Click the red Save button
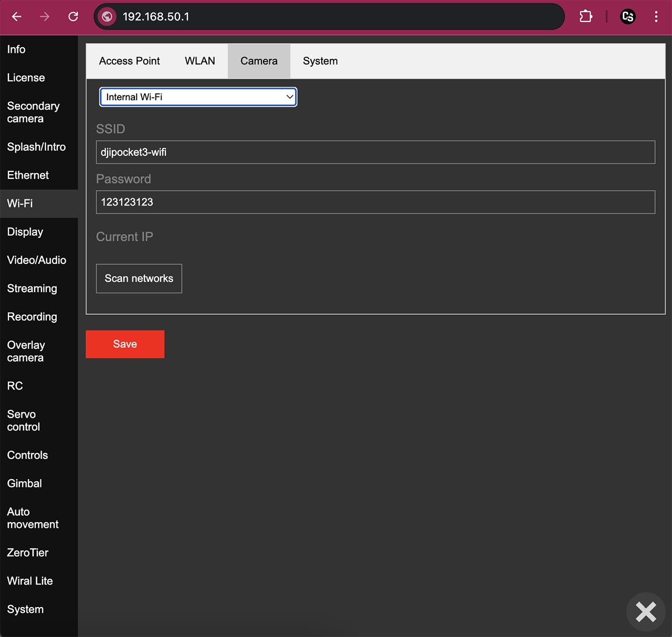Screen dimensions: 672x637 (x=125, y=344)
